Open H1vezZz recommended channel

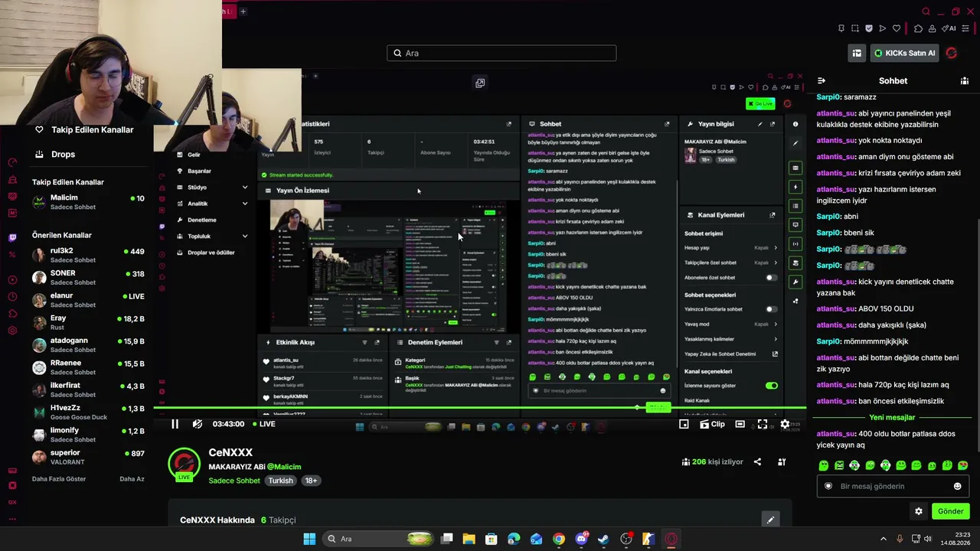[x=88, y=412]
